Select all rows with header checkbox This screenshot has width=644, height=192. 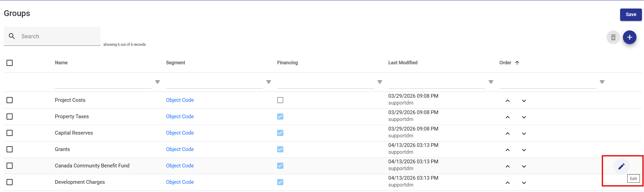click(x=10, y=63)
